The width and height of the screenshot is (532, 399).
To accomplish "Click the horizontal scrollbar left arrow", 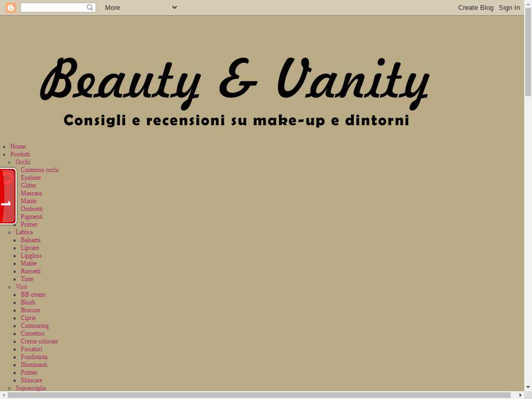I will [4, 395].
